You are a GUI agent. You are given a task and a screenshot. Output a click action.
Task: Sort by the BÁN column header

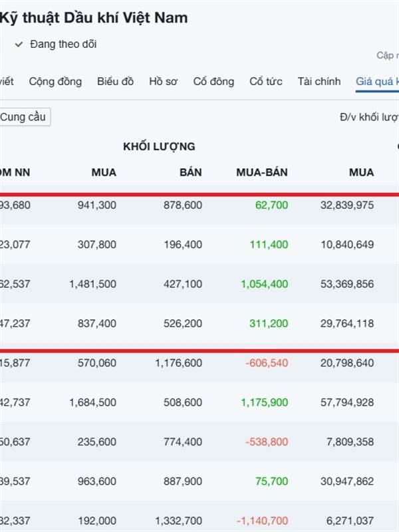click(x=190, y=172)
